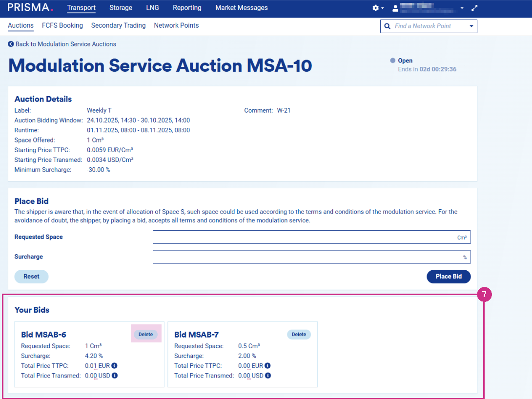This screenshot has height=399, width=532.
Task: Expand the Find a Network Point dropdown
Action: pyautogui.click(x=471, y=26)
